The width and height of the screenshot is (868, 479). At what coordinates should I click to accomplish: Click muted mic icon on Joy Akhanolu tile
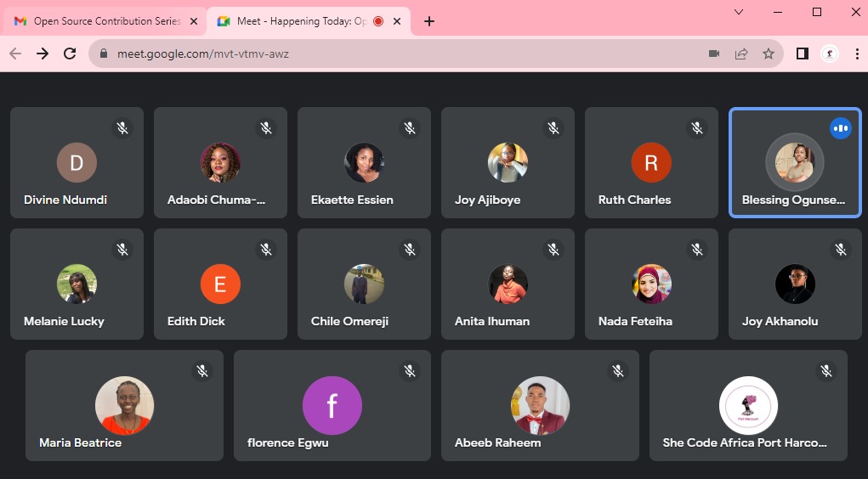pos(840,250)
